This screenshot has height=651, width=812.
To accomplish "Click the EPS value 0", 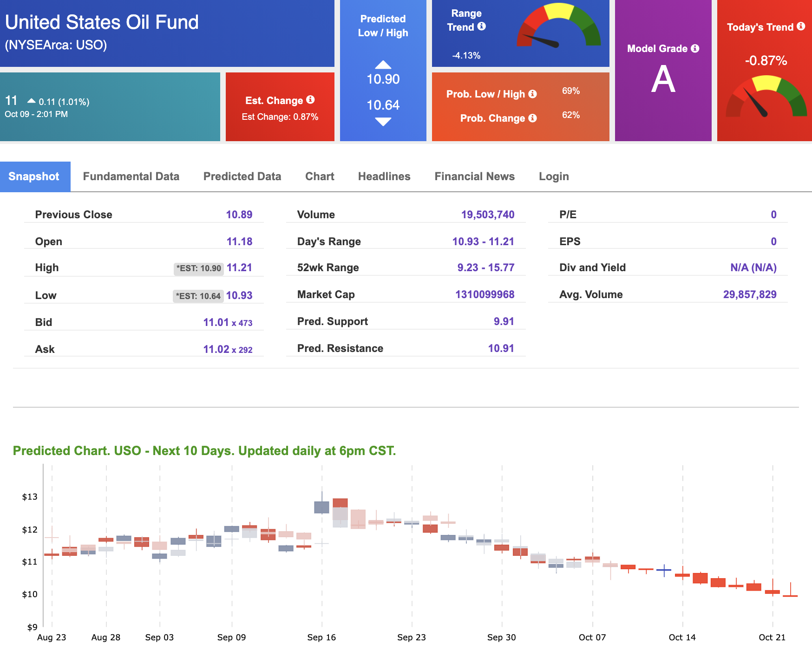I will coord(774,241).
